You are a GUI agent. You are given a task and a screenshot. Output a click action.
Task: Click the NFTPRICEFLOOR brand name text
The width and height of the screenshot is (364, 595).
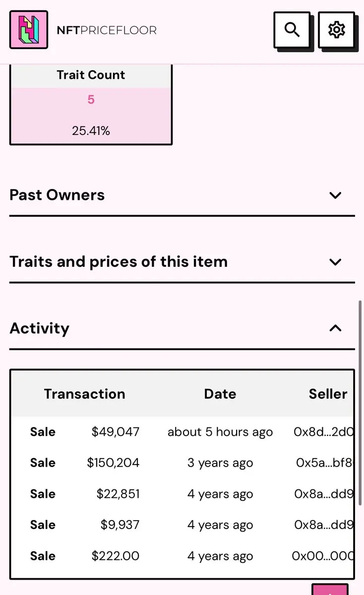click(x=107, y=30)
